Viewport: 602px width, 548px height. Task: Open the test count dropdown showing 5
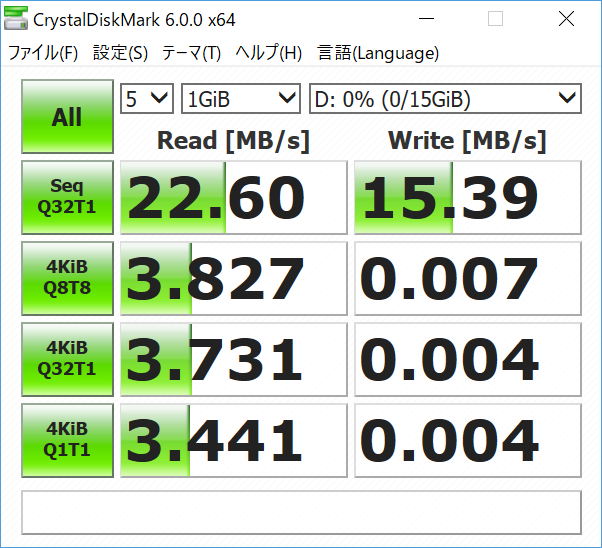(x=147, y=98)
